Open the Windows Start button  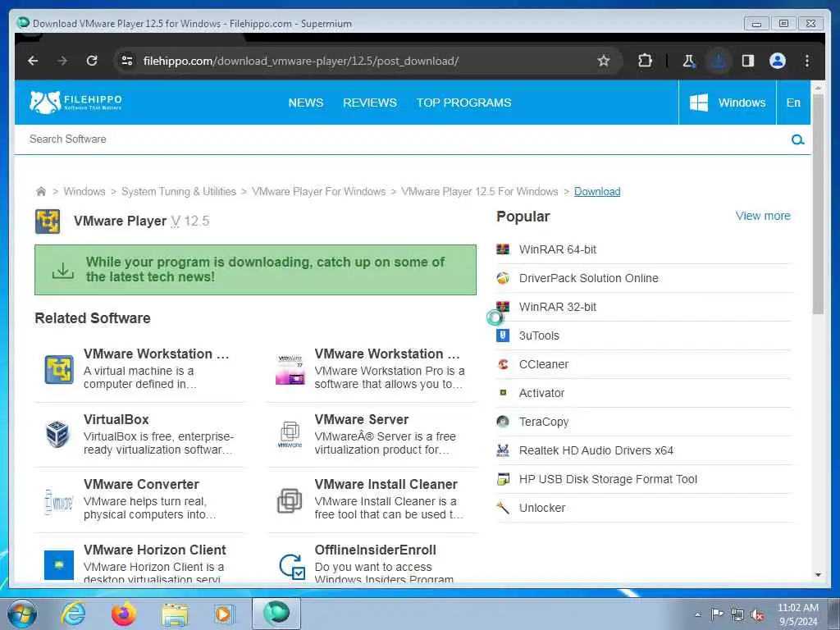click(x=22, y=614)
